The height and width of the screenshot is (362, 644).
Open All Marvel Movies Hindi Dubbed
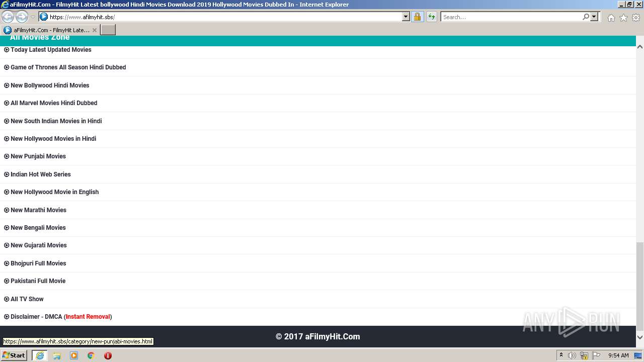point(54,103)
